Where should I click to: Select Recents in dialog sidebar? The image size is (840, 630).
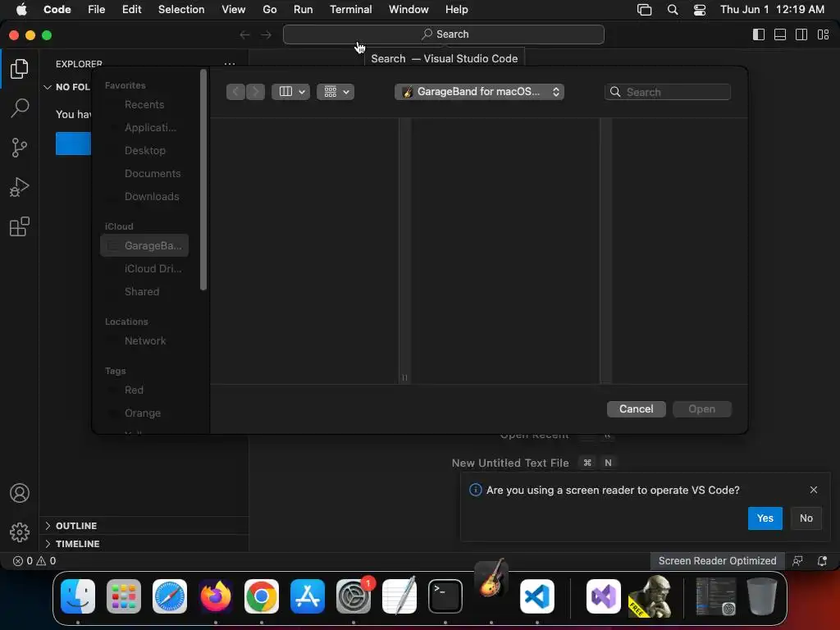tap(144, 104)
